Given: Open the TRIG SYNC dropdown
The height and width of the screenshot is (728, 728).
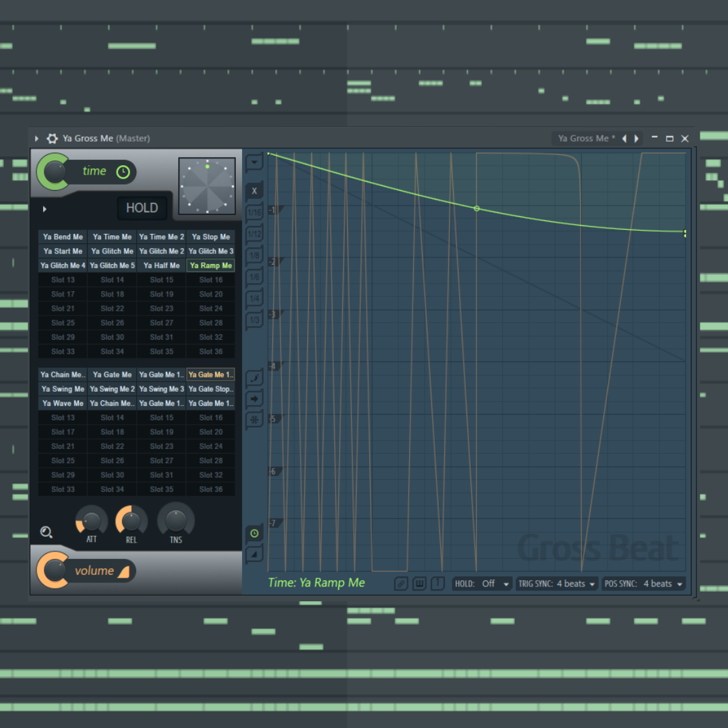Looking at the screenshot, I should click(x=557, y=584).
